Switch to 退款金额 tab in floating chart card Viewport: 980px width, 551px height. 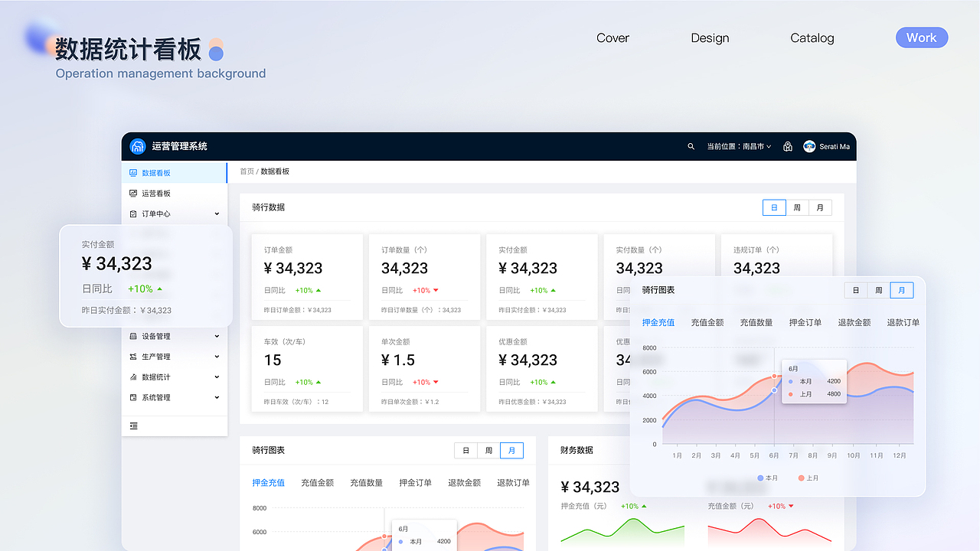tap(854, 323)
